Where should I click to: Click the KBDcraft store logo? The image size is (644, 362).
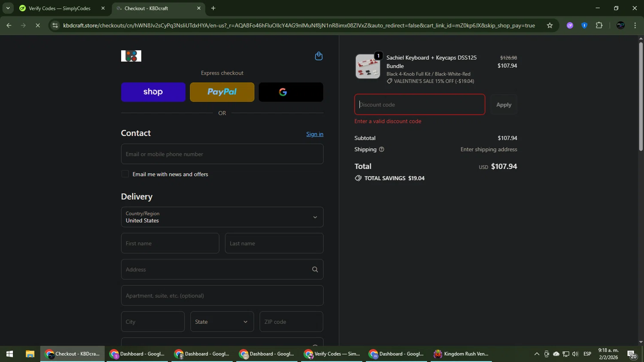pos(131,56)
